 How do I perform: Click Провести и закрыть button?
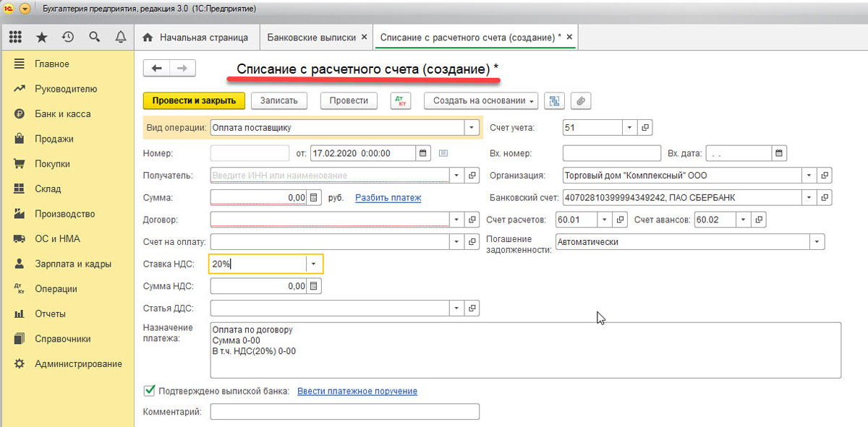pos(194,101)
